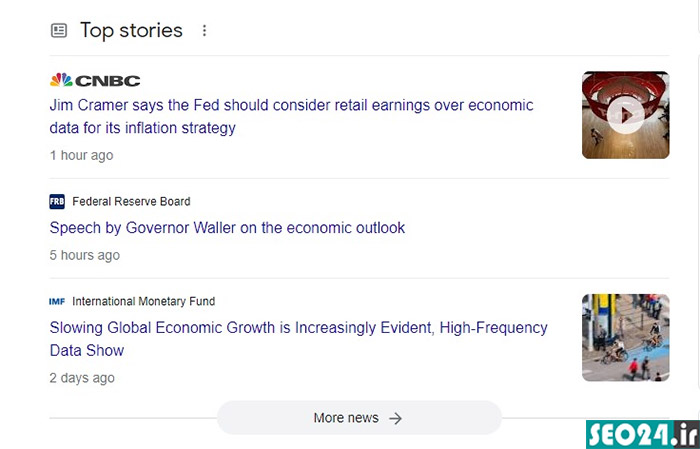Click the '5 hours ago' timestamp
The height and width of the screenshot is (449, 700).
[85, 255]
